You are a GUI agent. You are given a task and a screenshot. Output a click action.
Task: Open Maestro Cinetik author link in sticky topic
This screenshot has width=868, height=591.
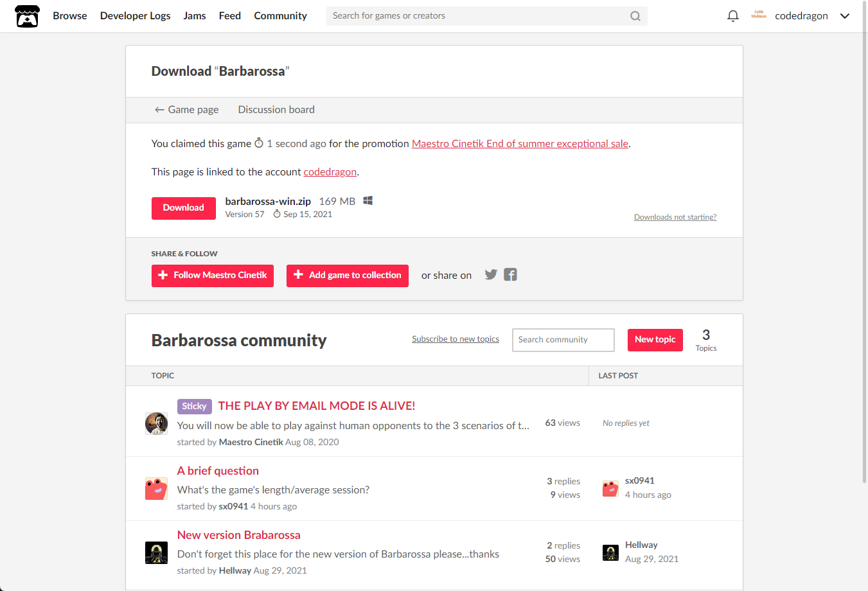(x=251, y=442)
